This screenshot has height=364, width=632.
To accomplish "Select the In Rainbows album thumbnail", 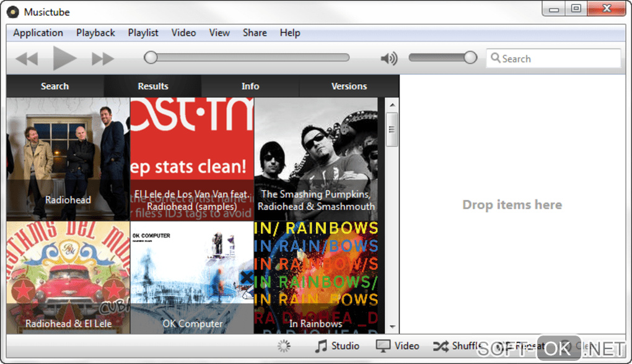I will click(316, 277).
